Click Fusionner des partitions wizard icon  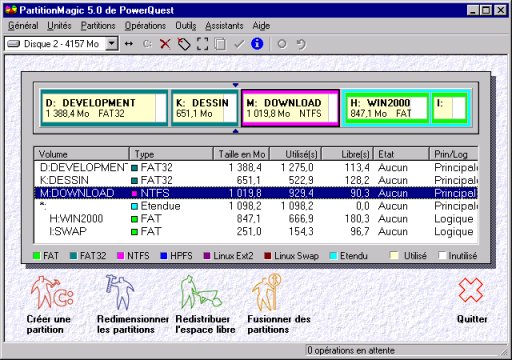[267, 292]
